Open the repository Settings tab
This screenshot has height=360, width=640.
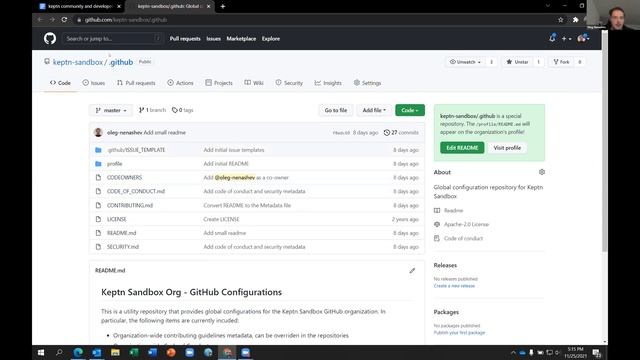pos(367,83)
